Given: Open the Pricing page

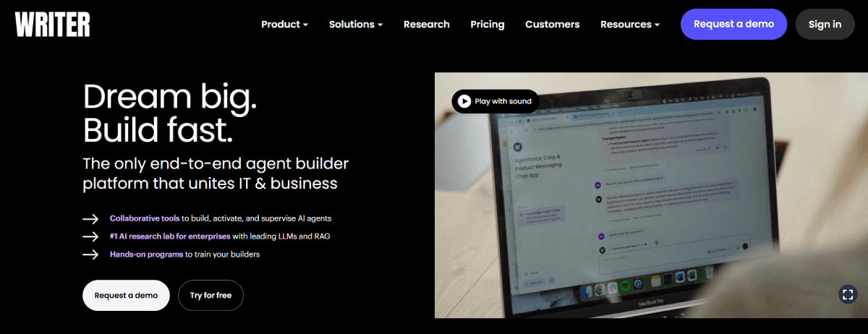Looking at the screenshot, I should point(488,24).
